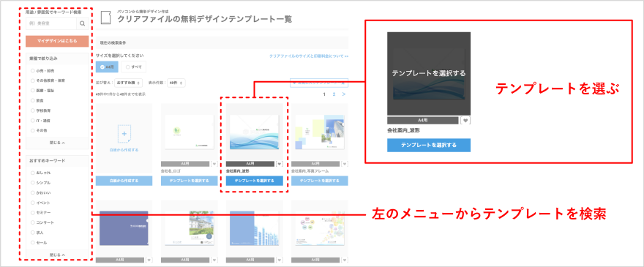Click the blue 白紙から作成する button
Screen dimensions: 644x267
124,181
